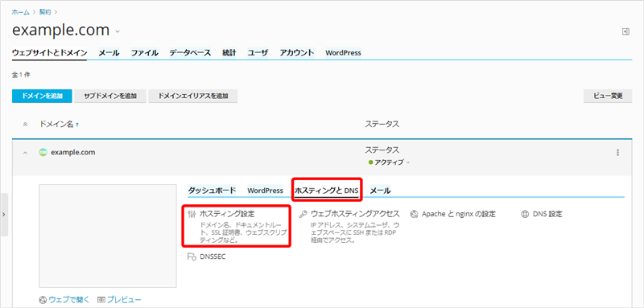Click the プレビュー link
Viewport: 644px width, 308px height.
125,300
